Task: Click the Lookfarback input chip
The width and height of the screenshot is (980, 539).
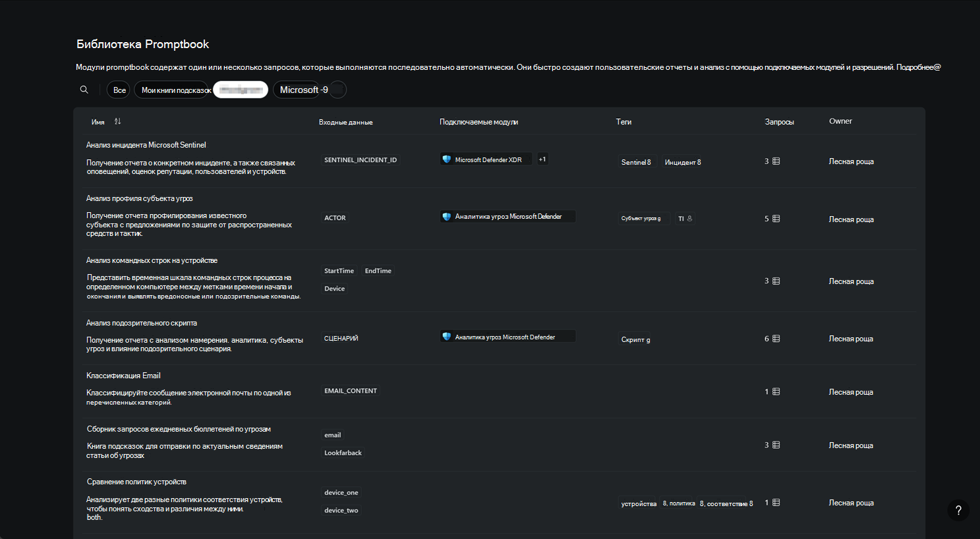Action: click(x=343, y=453)
